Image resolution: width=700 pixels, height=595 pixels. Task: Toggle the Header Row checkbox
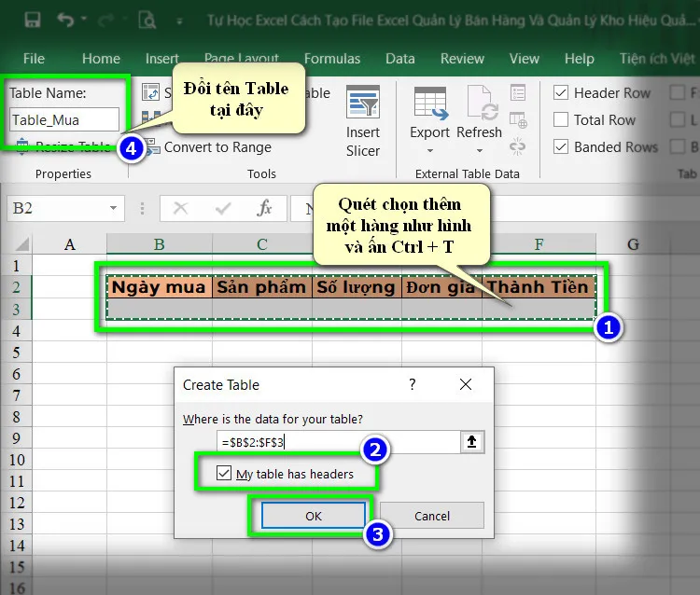(561, 93)
